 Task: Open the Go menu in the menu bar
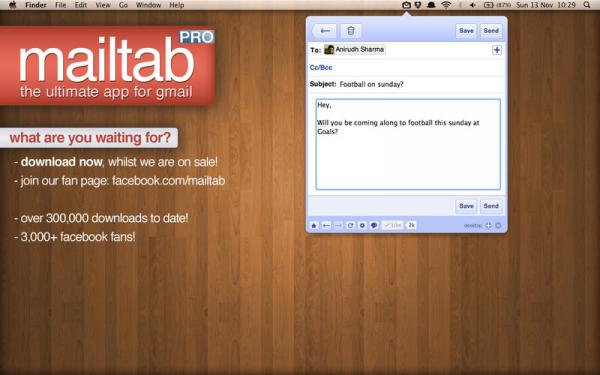(123, 5)
